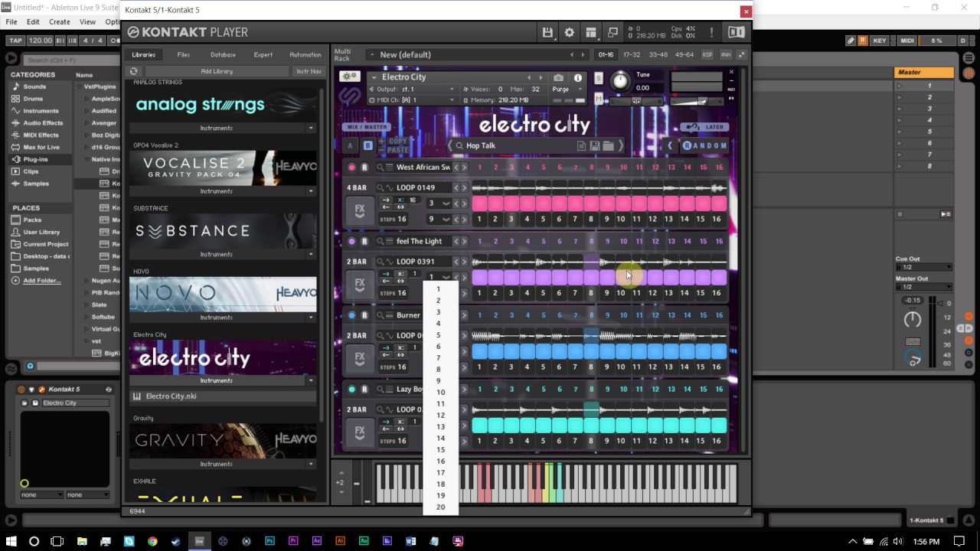Select 16 in the open number list
This screenshot has width=980, height=551.
440,461
